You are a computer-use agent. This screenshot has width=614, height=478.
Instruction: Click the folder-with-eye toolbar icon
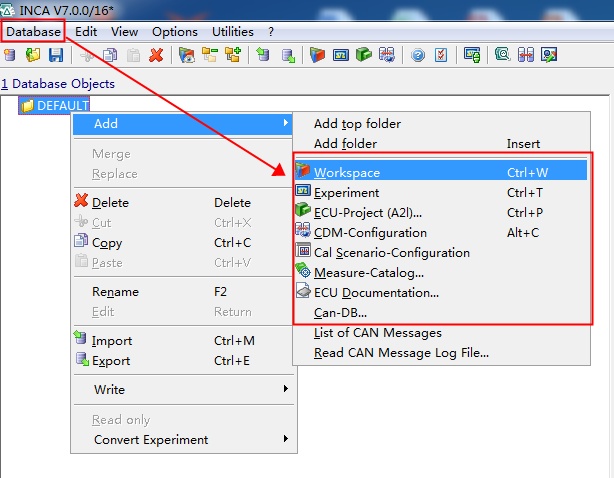(x=187, y=55)
